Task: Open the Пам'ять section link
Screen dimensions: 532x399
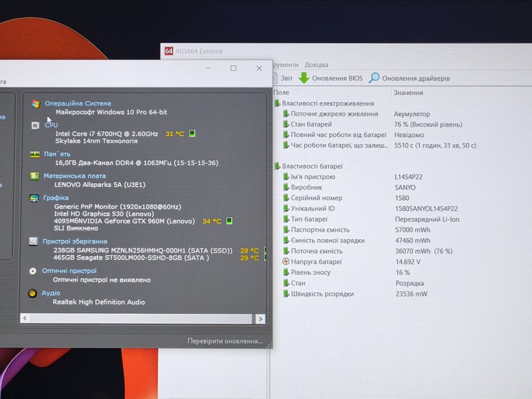Action: 57,154
